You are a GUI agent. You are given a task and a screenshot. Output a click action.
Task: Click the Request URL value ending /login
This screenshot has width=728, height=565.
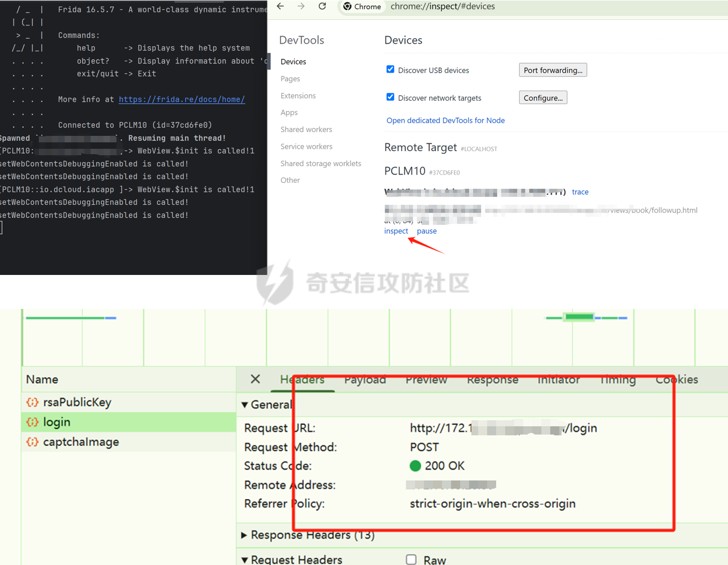click(x=503, y=428)
